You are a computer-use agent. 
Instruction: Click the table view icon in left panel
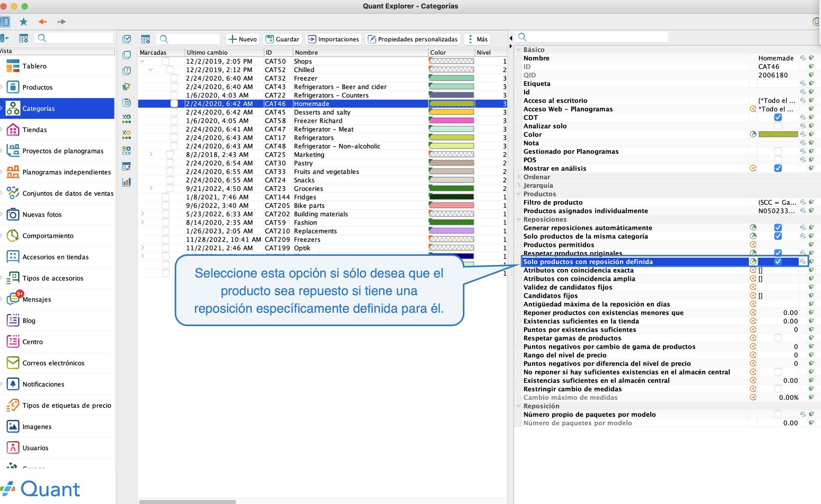tap(23, 38)
